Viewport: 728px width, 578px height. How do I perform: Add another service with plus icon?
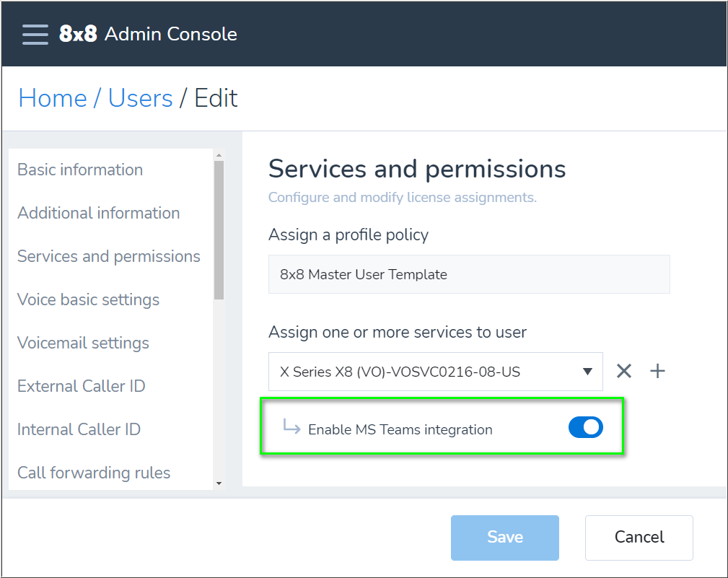coord(657,371)
